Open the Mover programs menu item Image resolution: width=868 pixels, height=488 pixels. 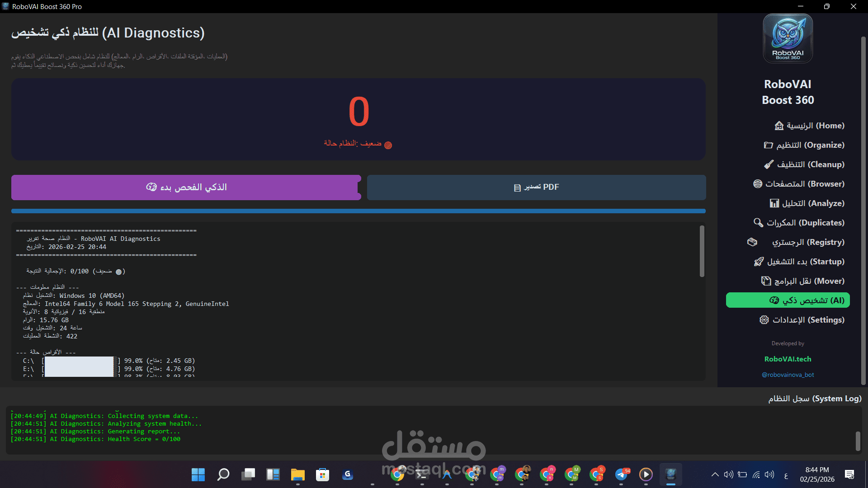pyautogui.click(x=809, y=281)
